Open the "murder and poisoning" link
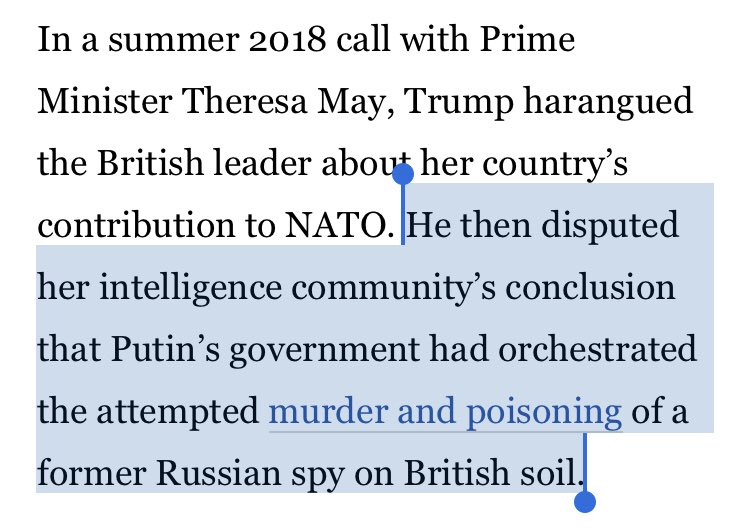Screen dimensions: 750x530 (x=445, y=411)
